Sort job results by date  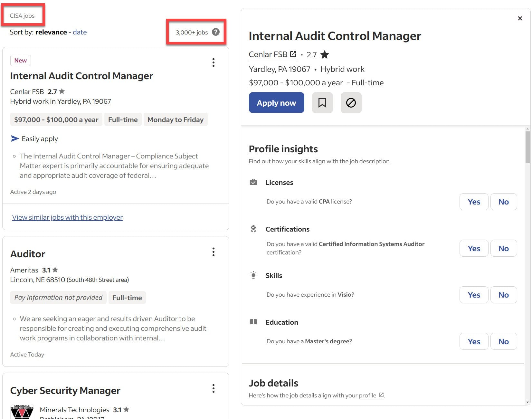[x=80, y=32]
